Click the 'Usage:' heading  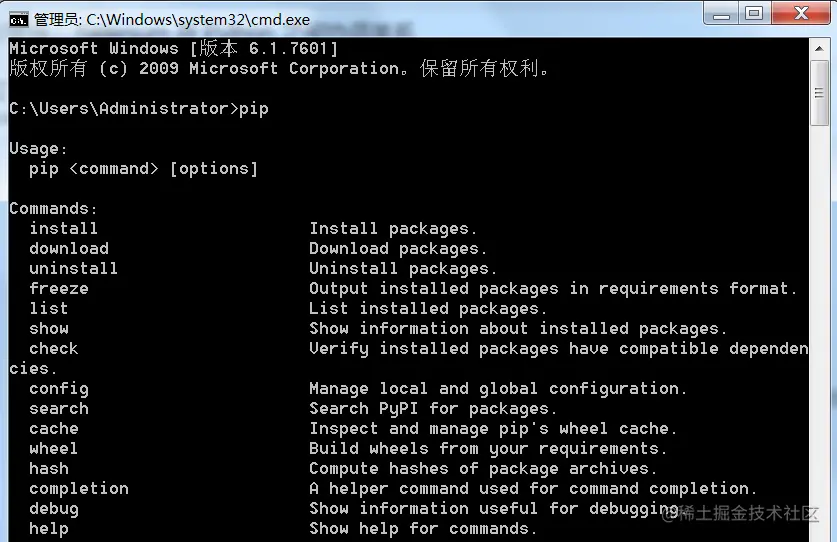coord(38,149)
